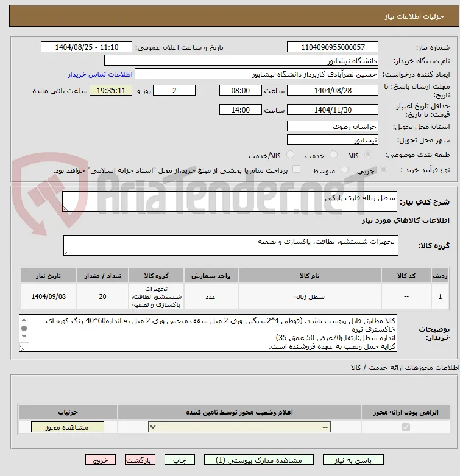This screenshot has height=476, width=460.
Task: Click the بازگشت back button
Action: [x=140, y=460]
